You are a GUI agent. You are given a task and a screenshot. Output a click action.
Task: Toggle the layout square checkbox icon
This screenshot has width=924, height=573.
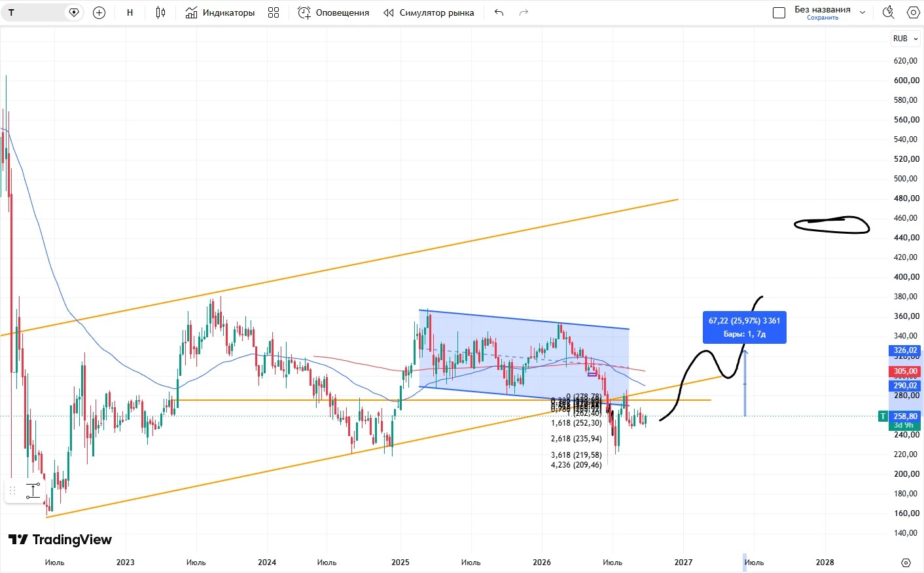click(x=779, y=12)
